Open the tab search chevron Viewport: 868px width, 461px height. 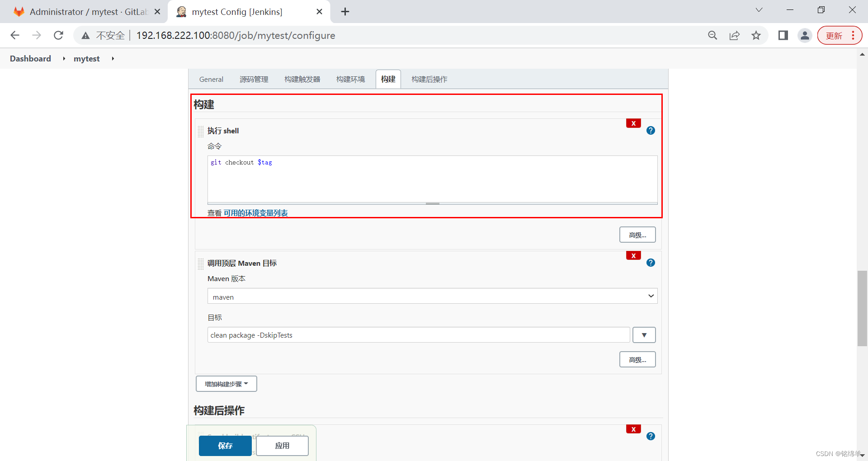click(759, 10)
